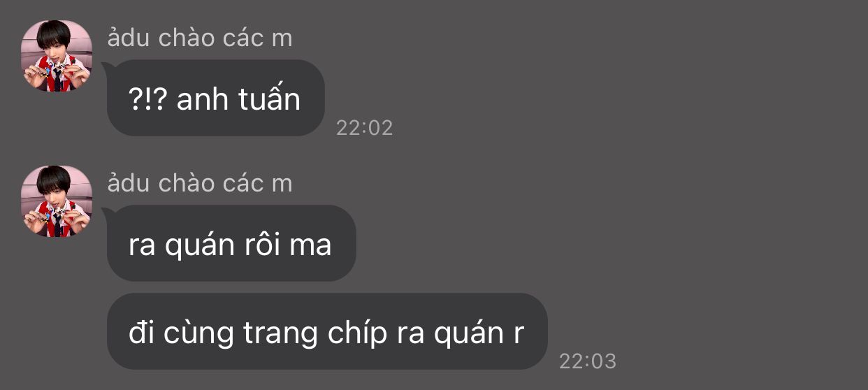This screenshot has width=868, height=390.
Task: Click the 22:03 timestamp
Action: coord(588,361)
